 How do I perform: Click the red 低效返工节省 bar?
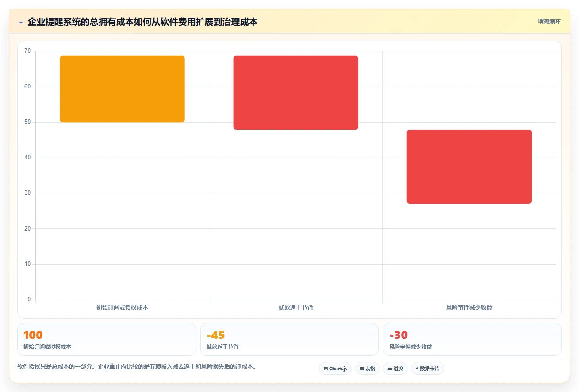[x=296, y=92]
